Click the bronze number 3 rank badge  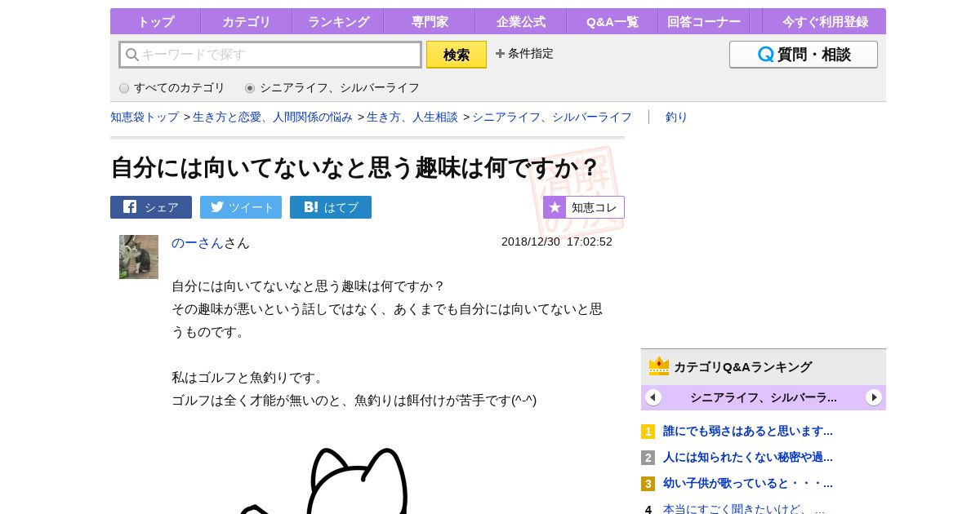(x=648, y=484)
